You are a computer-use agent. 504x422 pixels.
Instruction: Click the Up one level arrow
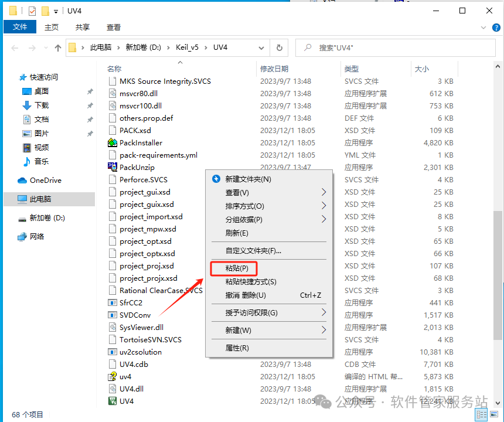point(58,48)
